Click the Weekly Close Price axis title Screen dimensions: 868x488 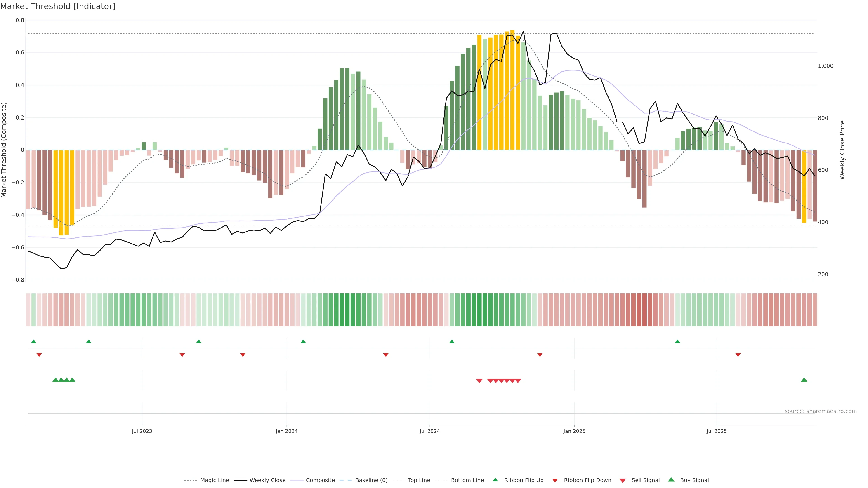click(x=842, y=150)
